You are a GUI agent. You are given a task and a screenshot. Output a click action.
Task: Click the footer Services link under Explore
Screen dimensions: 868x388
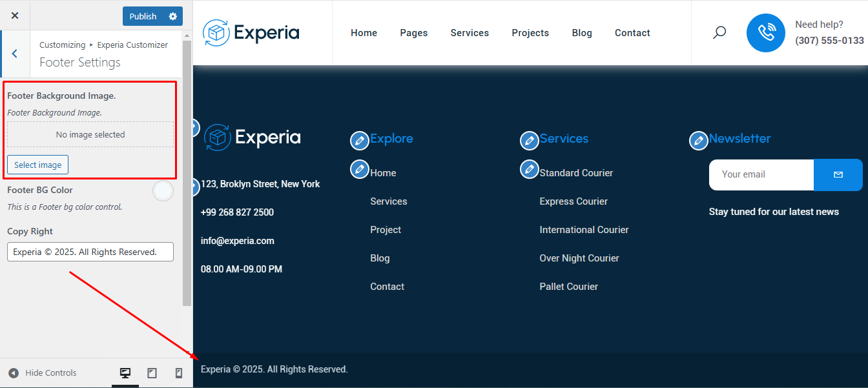coord(389,201)
